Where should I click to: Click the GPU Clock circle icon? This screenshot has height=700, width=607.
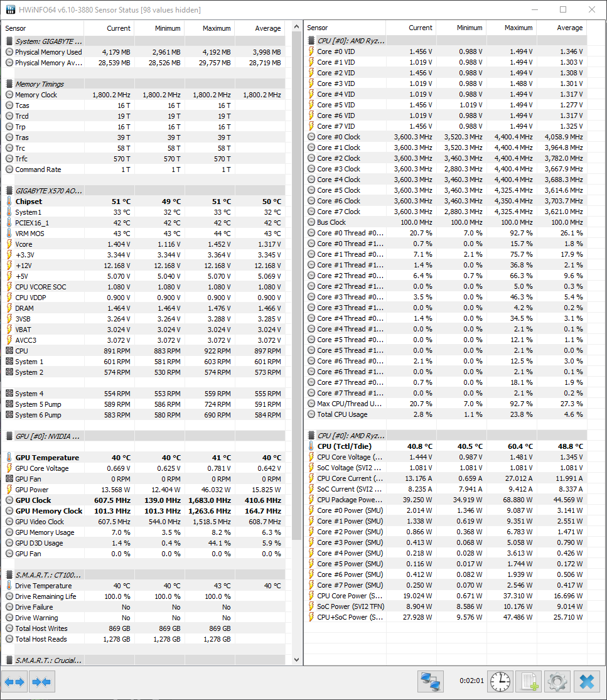pyautogui.click(x=9, y=500)
